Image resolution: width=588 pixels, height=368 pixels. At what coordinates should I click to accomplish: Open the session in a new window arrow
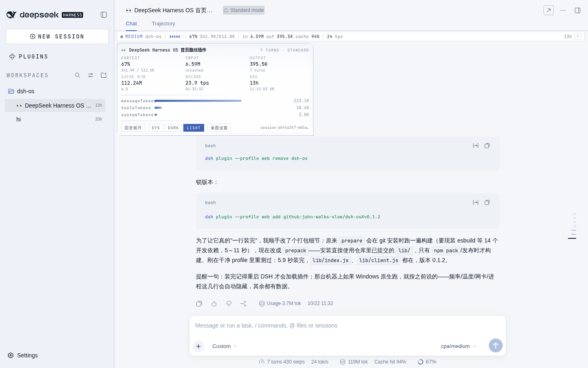[x=548, y=10]
